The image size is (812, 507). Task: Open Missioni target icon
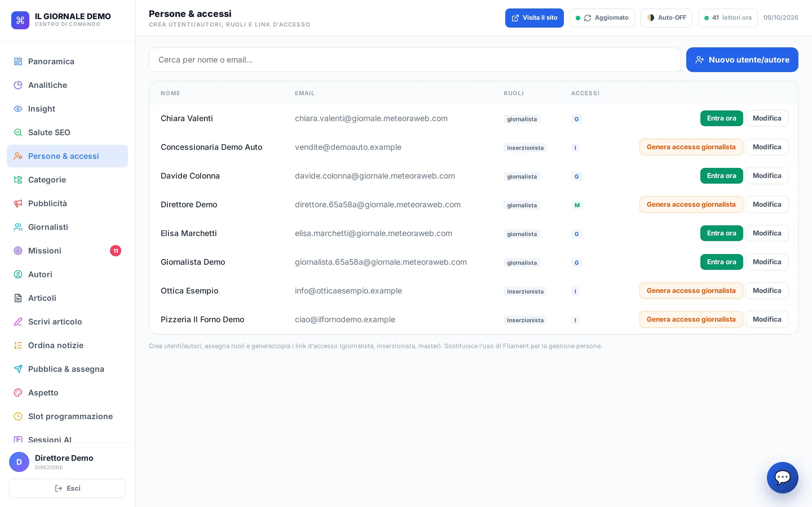pos(18,251)
